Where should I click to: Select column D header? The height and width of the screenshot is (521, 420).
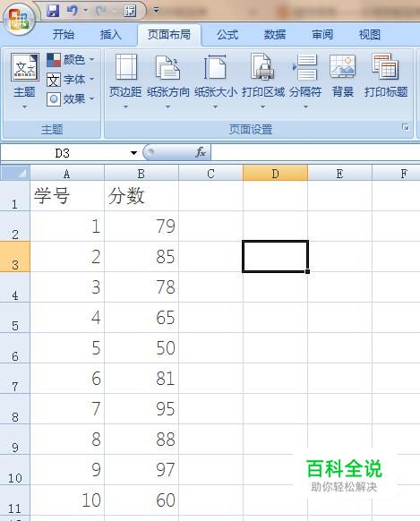tap(275, 174)
